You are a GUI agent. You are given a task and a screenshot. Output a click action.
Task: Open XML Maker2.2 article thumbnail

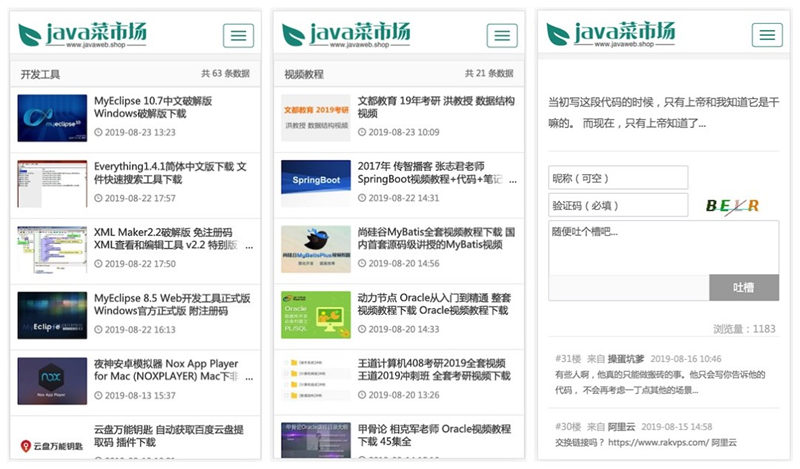(x=52, y=250)
